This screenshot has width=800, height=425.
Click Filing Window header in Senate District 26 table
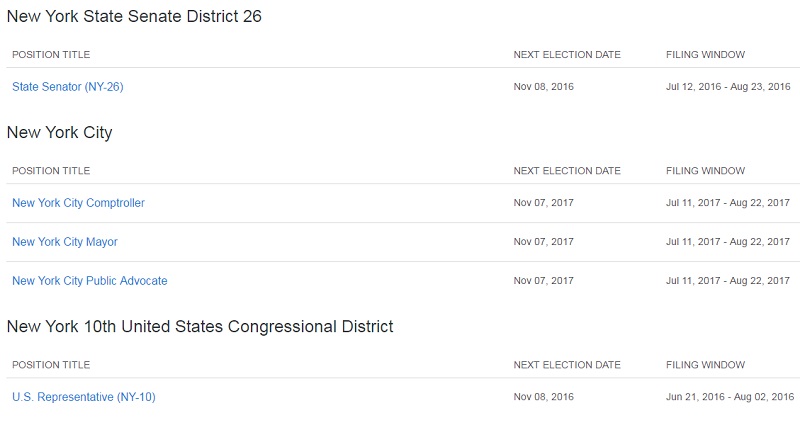705,55
